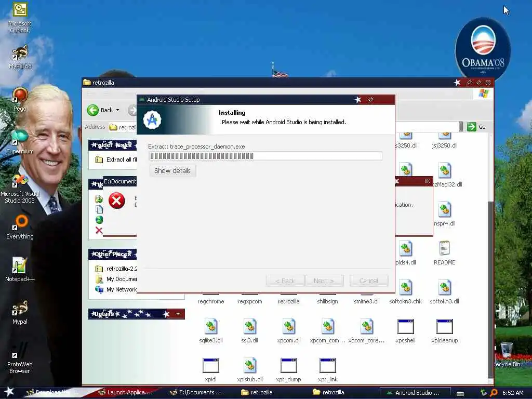Viewport: 532px width, 399px height.
Task: Open My Network Places link
Action: pos(116,289)
